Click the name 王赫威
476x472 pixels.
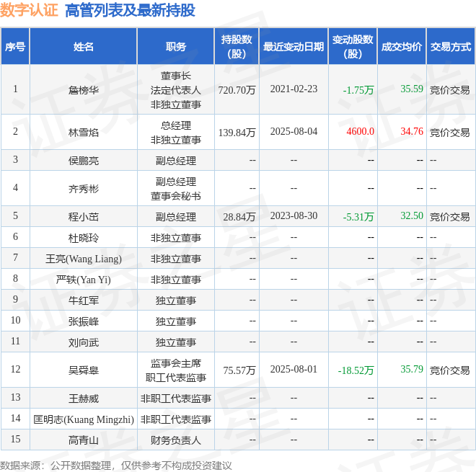pos(84,398)
